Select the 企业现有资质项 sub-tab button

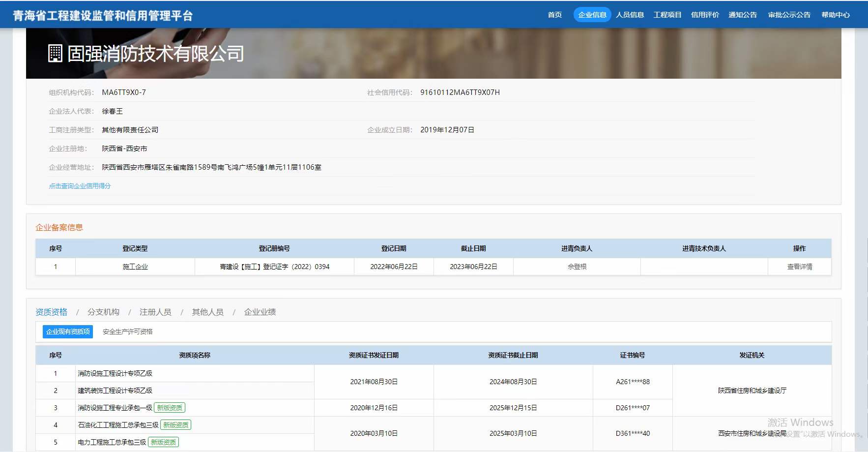pyautogui.click(x=68, y=331)
